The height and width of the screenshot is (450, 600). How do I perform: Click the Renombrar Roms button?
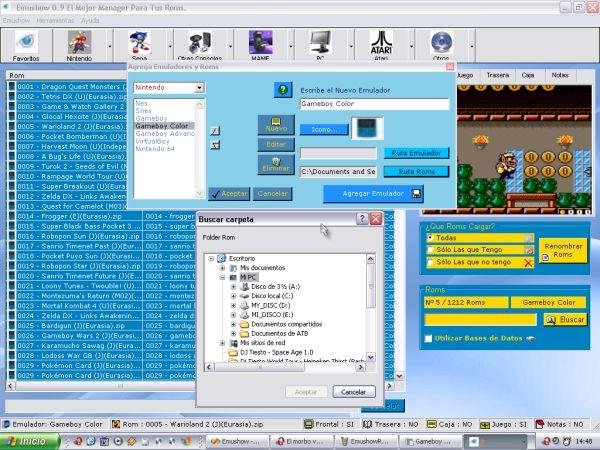coord(563,251)
